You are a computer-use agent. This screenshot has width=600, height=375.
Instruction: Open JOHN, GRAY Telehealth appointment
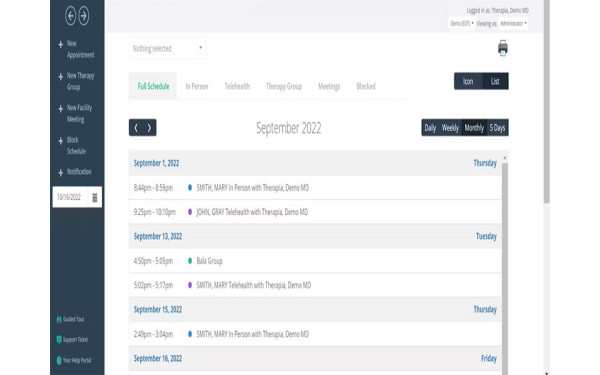[315, 212]
